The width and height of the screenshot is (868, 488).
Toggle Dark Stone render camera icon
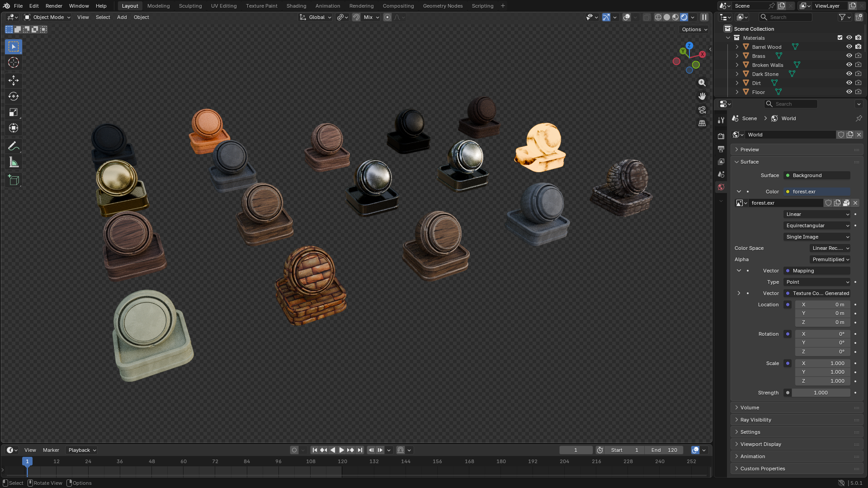858,74
